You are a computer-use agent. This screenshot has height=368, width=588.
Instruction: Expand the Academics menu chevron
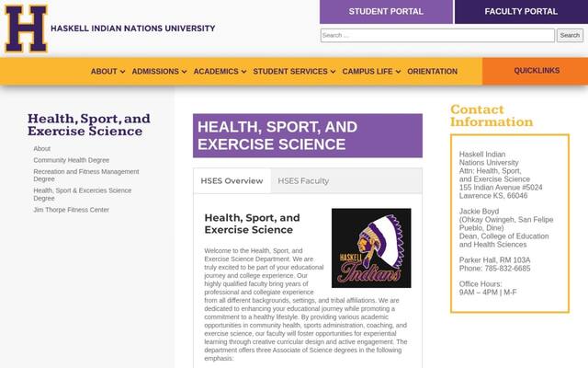(243, 72)
